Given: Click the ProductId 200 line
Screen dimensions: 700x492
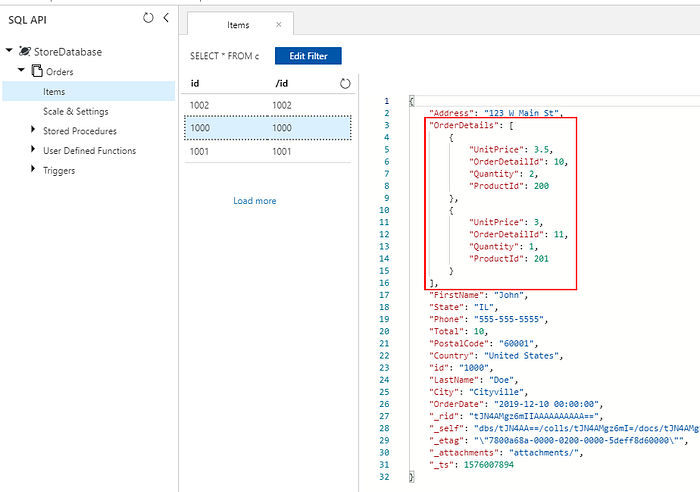Looking at the screenshot, I should pyautogui.click(x=508, y=186).
